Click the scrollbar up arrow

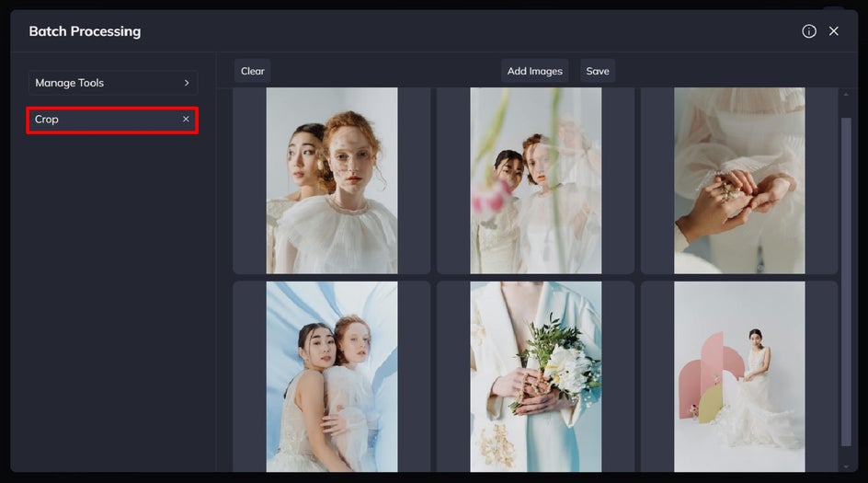(846, 95)
